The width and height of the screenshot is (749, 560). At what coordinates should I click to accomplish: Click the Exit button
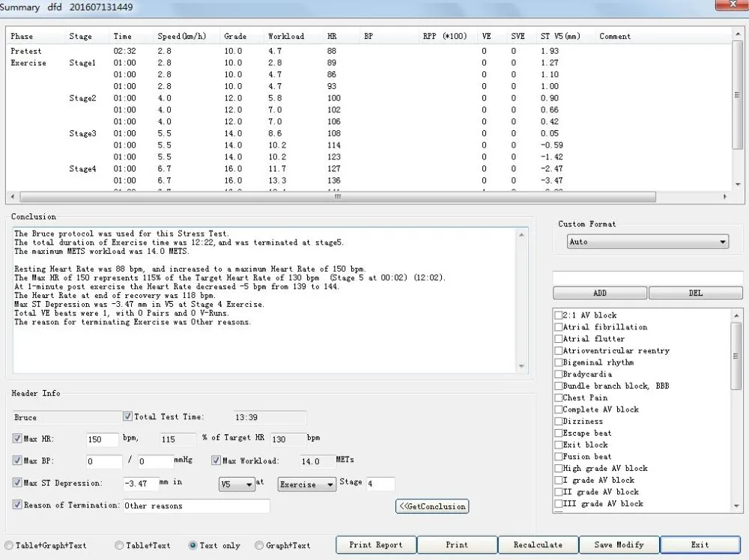coord(700,545)
